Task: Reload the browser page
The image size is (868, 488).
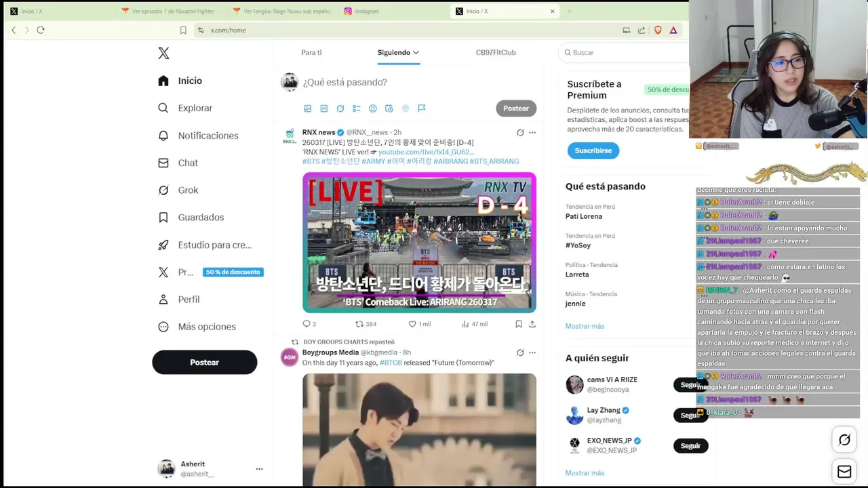Action: point(41,30)
